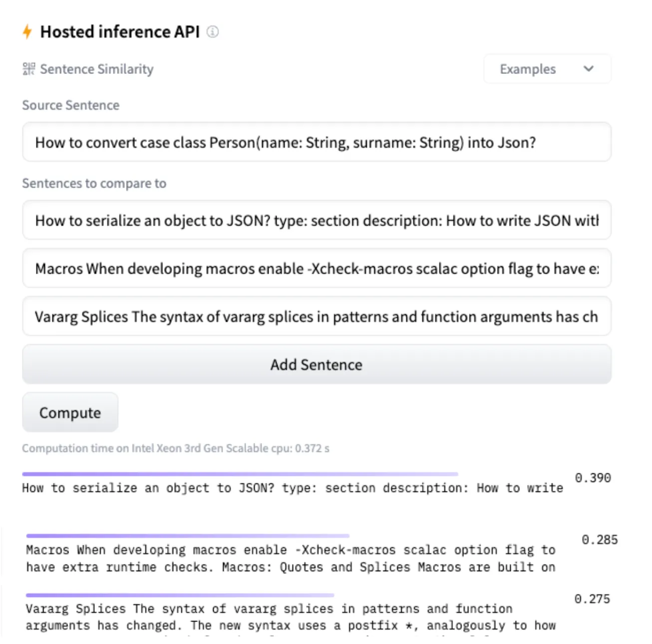Click the 0.390 similarity score bar
Image resolution: width=652 pixels, height=644 pixels.
click(240, 474)
